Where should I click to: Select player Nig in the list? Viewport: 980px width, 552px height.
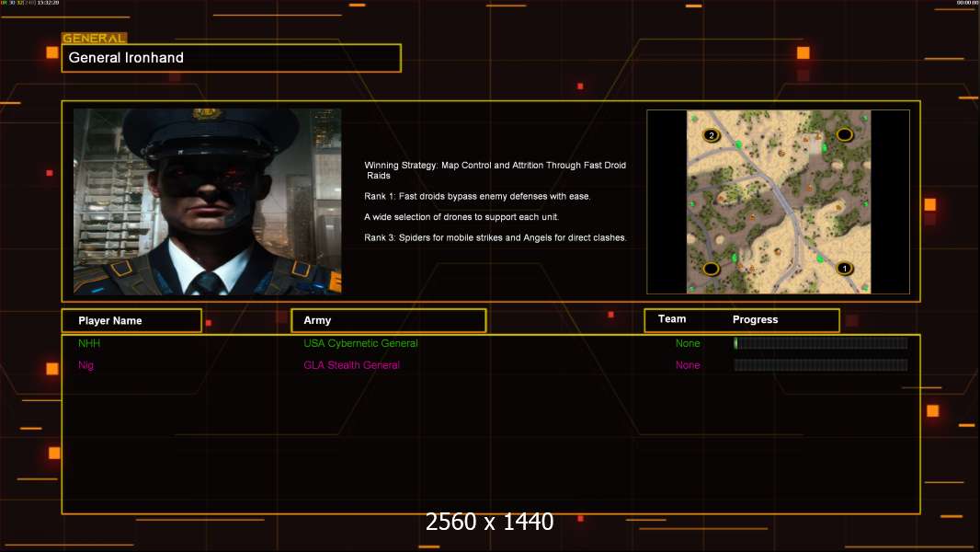pyautogui.click(x=85, y=365)
